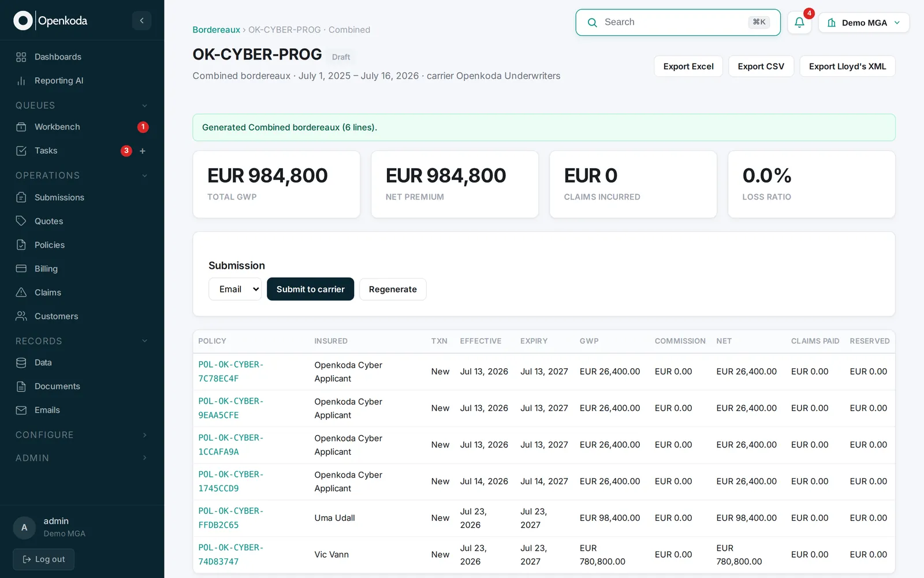Click the CLAIMS PAID column header
The width and height of the screenshot is (924, 578).
point(815,341)
